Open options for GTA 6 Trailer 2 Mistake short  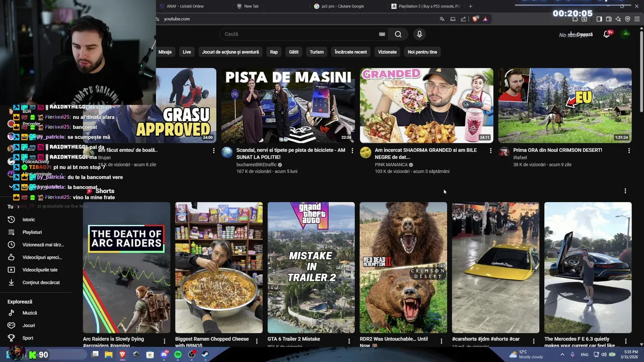coord(349,341)
